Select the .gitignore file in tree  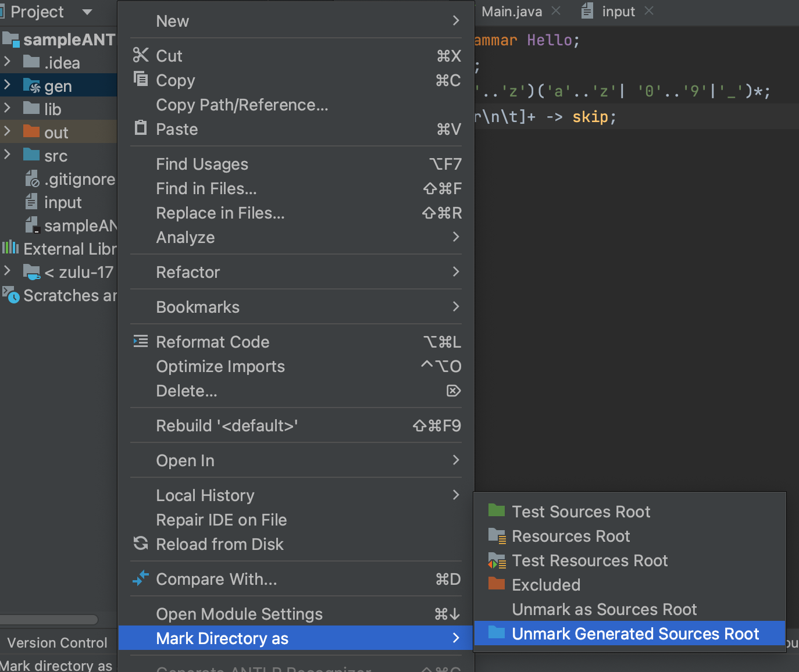pyautogui.click(x=79, y=179)
